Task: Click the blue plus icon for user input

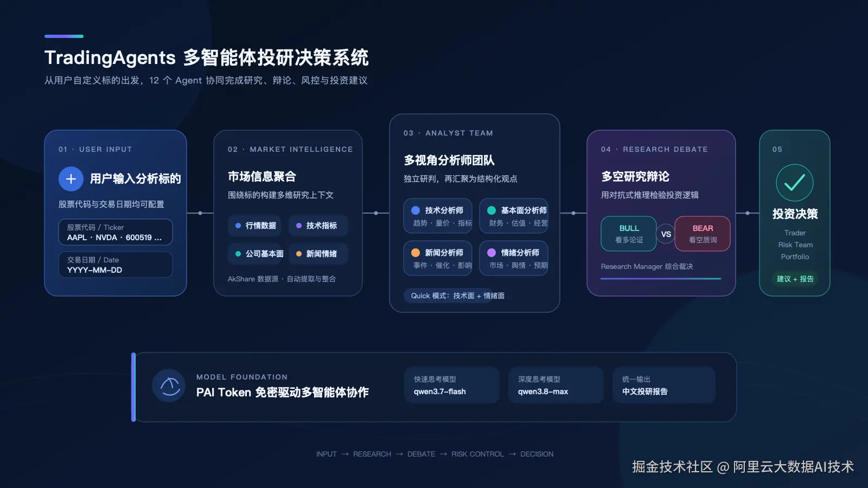Action: [x=71, y=179]
